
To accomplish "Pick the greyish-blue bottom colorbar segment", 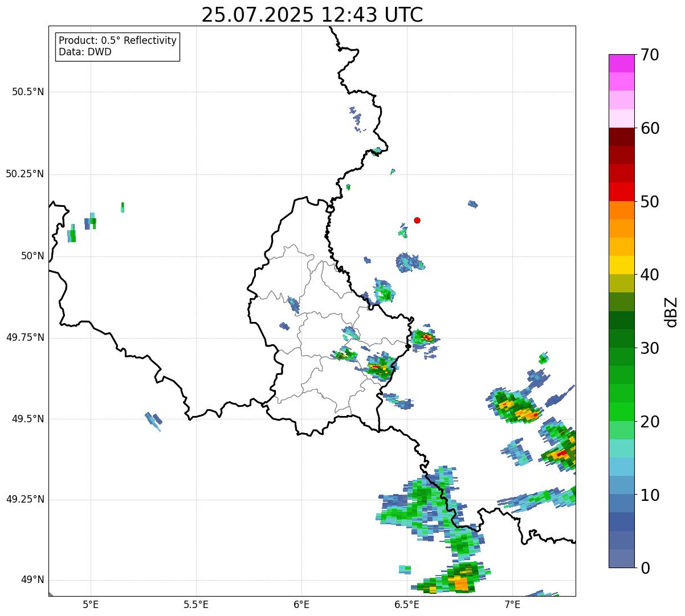I will [622, 558].
